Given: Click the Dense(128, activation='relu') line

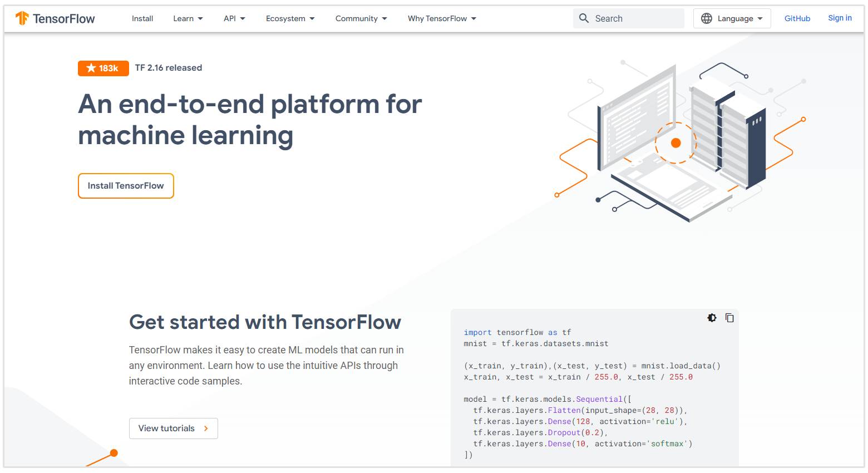Looking at the screenshot, I should click(580, 421).
